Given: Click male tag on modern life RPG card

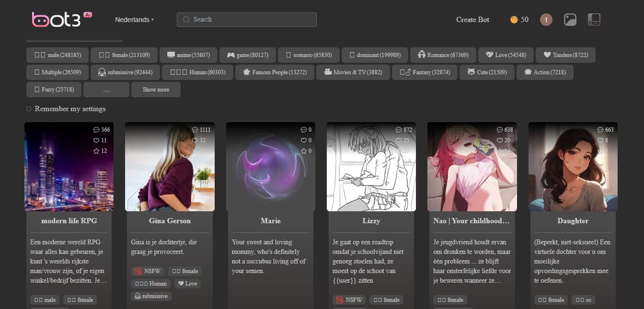Looking at the screenshot, I should (45, 300).
